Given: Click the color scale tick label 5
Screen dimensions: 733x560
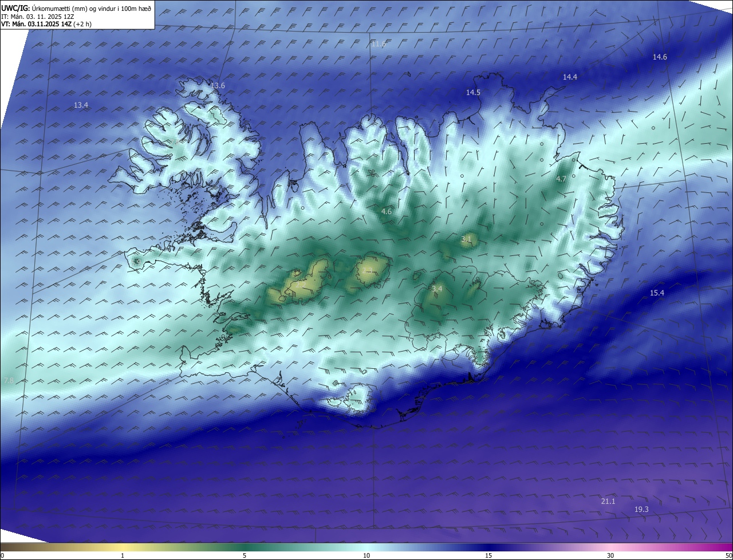Looking at the screenshot, I should point(245,555).
